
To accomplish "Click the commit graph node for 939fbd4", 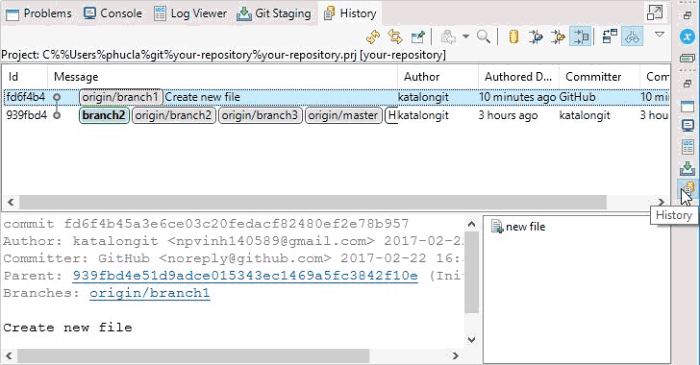I will pos(57,115).
